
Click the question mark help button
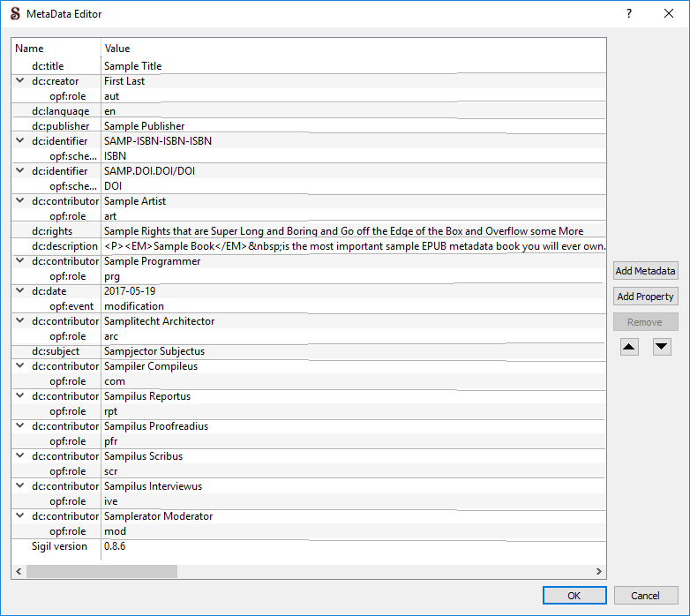click(x=629, y=14)
